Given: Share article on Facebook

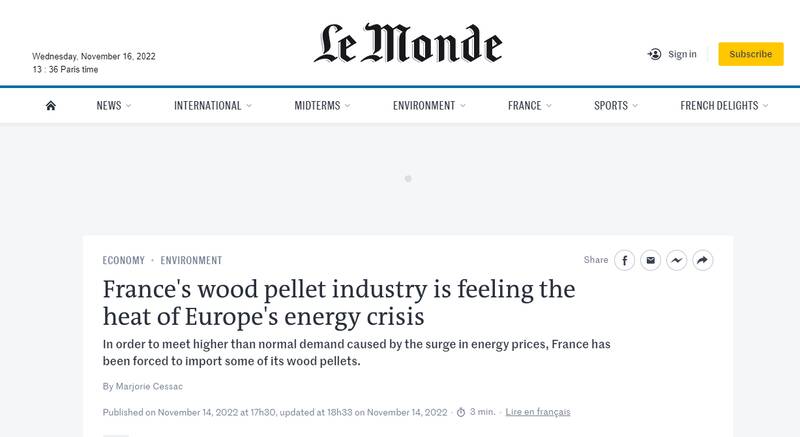Looking at the screenshot, I should 624,260.
